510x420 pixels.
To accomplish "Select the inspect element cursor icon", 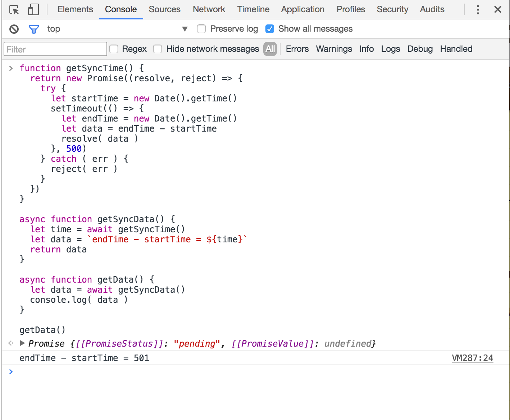I will [x=14, y=9].
